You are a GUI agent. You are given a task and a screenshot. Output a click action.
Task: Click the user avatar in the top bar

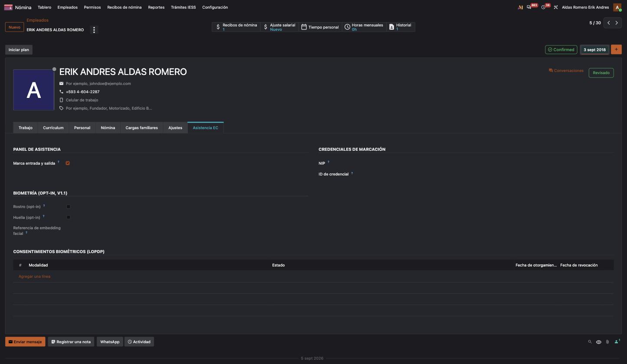click(617, 7)
